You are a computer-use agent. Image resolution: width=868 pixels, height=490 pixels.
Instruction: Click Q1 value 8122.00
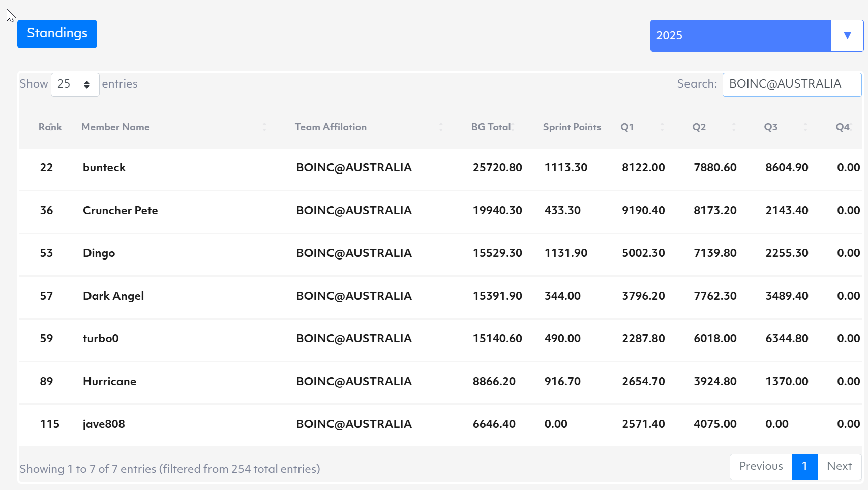(x=643, y=168)
